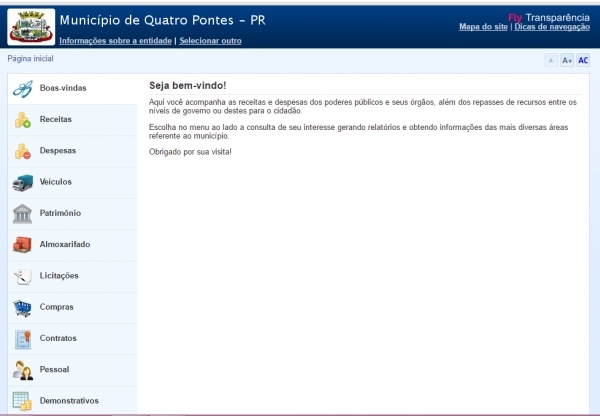
Task: Open the Patrimônio building icon
Action: point(22,214)
